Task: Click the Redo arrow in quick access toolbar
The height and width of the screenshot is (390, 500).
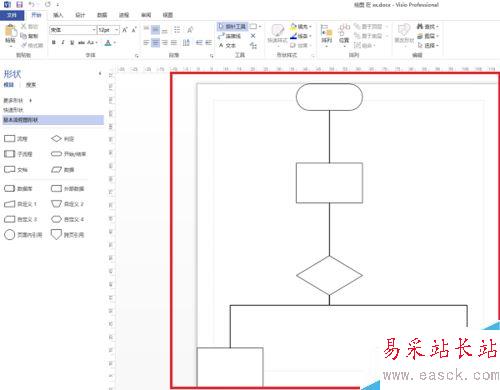Action: click(48, 4)
